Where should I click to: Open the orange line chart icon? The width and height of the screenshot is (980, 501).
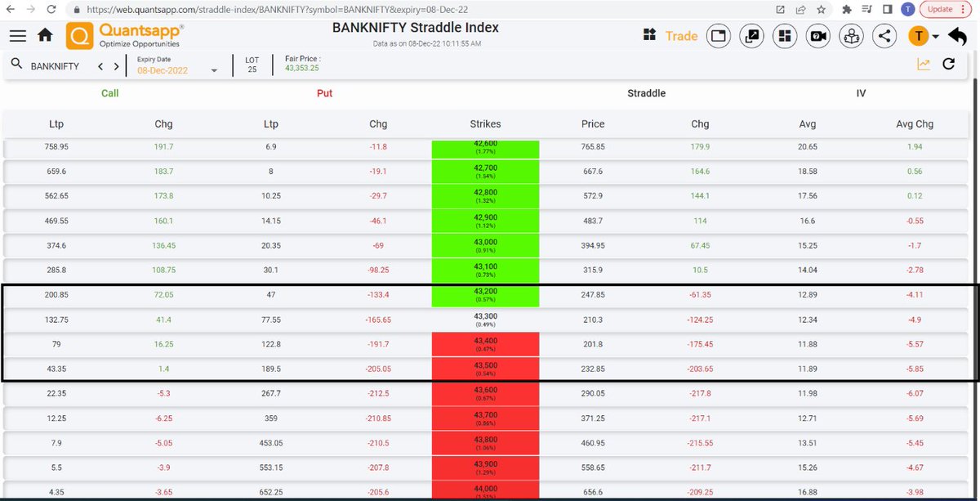point(924,64)
